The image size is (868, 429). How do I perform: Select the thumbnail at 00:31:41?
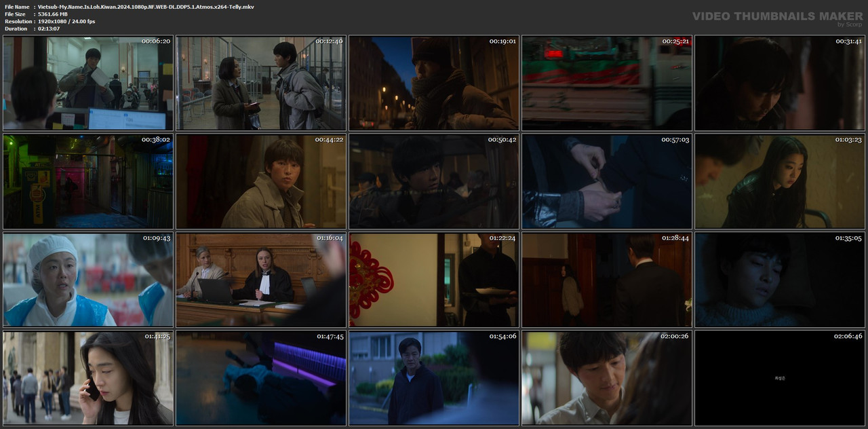pyautogui.click(x=780, y=83)
